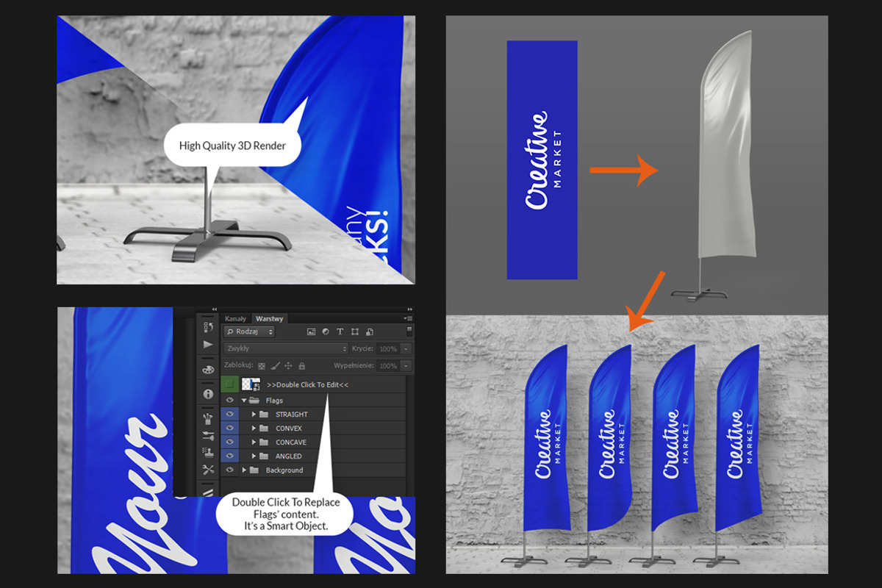Switch to the Kanały tab

point(235,319)
